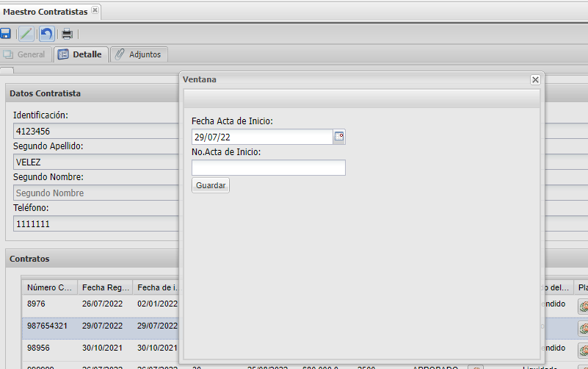Screen dimensions: 588x369
Task: Click Fecha Reg cell 30/10/2021 in row 98956
Action: (102, 348)
